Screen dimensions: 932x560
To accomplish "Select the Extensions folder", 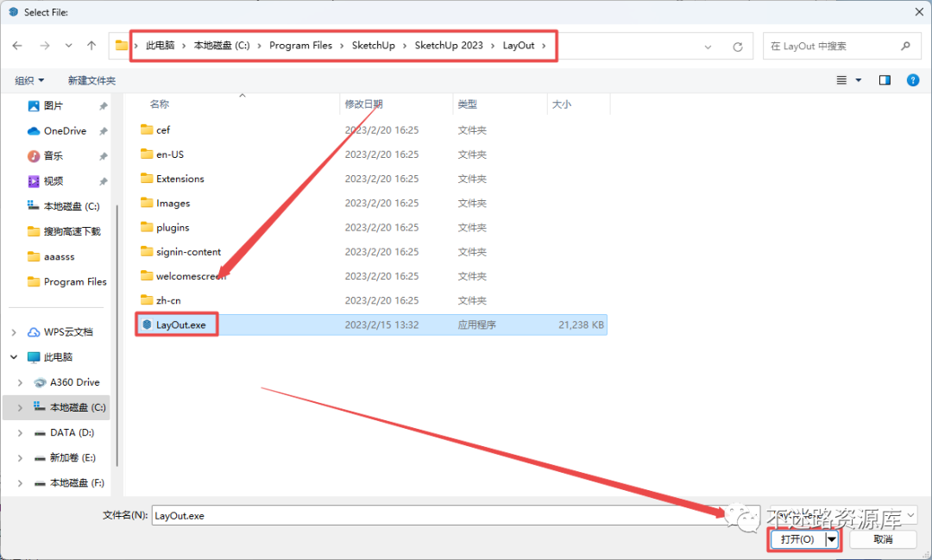I will 179,179.
